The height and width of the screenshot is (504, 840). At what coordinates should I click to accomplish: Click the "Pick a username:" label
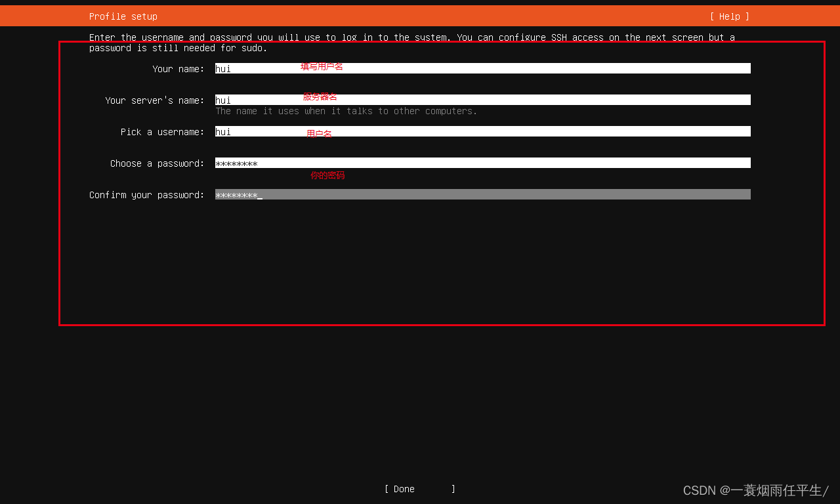pos(163,132)
